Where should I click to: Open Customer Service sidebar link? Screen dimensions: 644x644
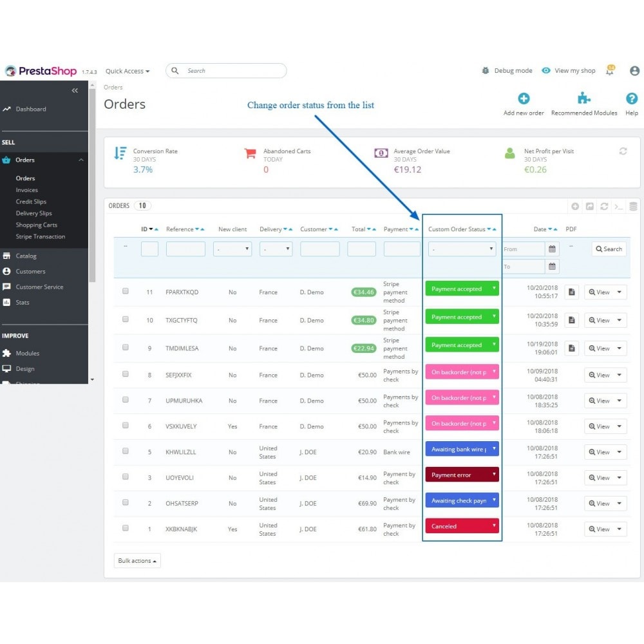tap(39, 287)
